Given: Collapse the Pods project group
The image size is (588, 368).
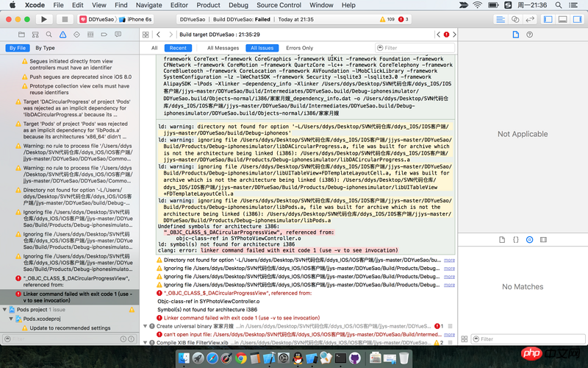Looking at the screenshot, I should [4, 310].
